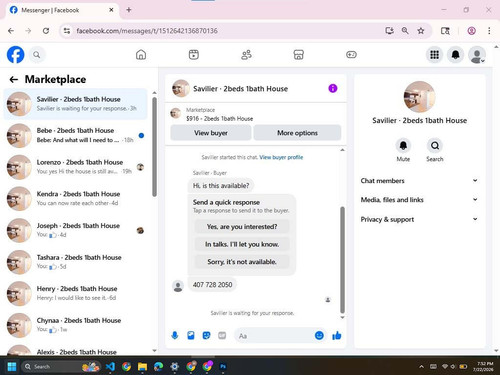500x375 pixels.
Task: Select the Messenger | Facebook tab
Action: 62,10
